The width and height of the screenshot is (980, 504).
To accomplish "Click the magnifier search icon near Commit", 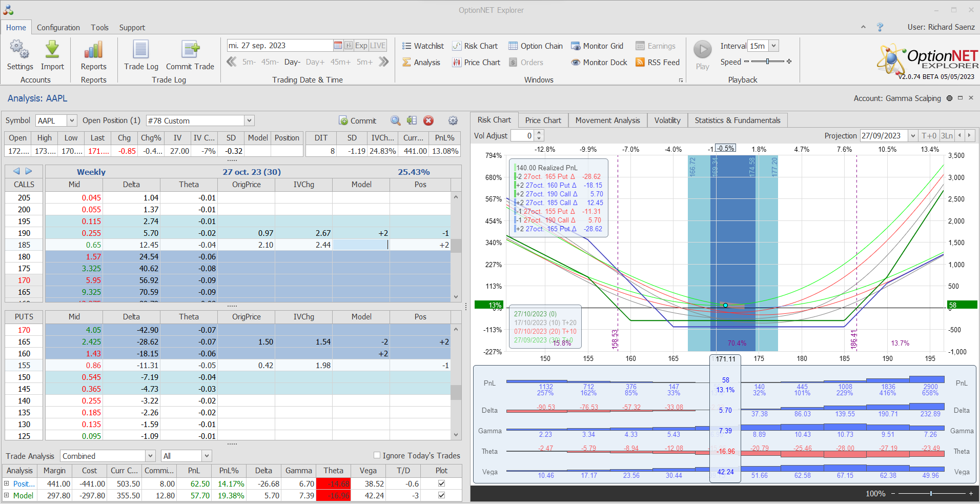I will (x=396, y=120).
